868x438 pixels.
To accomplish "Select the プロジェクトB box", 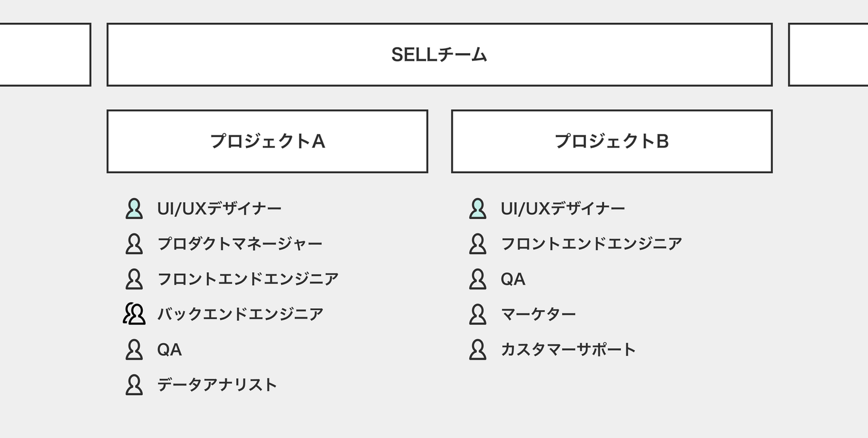I will [x=611, y=141].
